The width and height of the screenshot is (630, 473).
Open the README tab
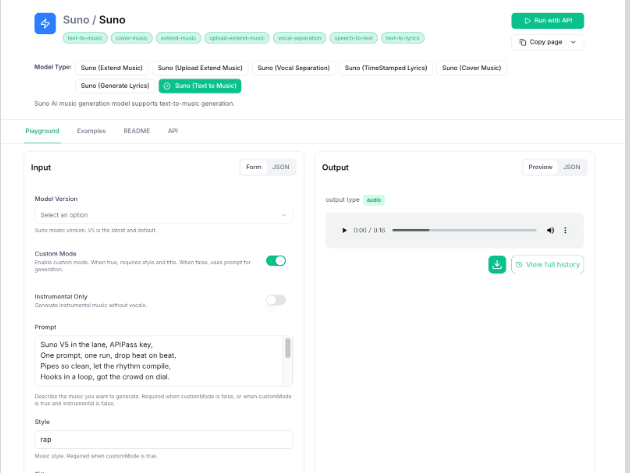pyautogui.click(x=136, y=131)
